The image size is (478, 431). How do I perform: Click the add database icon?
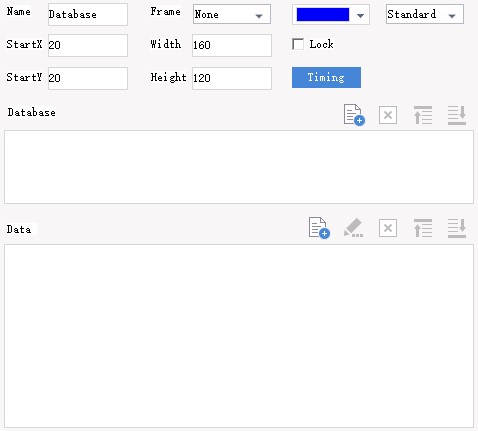(354, 115)
